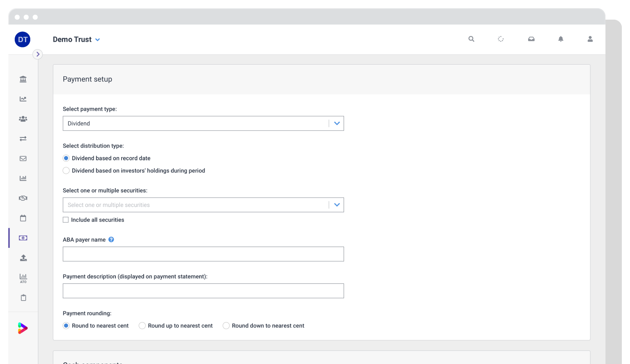Open communications via the envelope icon
The image size is (630, 364).
coord(23,158)
